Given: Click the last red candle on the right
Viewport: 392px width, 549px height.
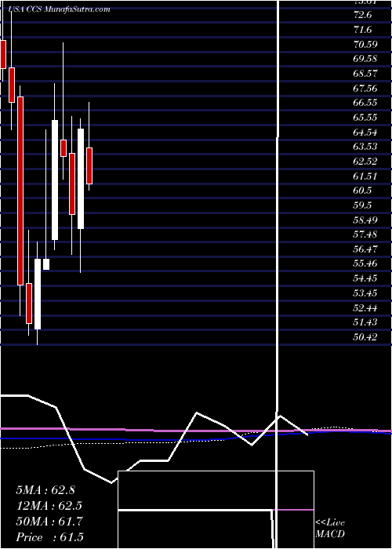Looking at the screenshot, I should 89,165.
